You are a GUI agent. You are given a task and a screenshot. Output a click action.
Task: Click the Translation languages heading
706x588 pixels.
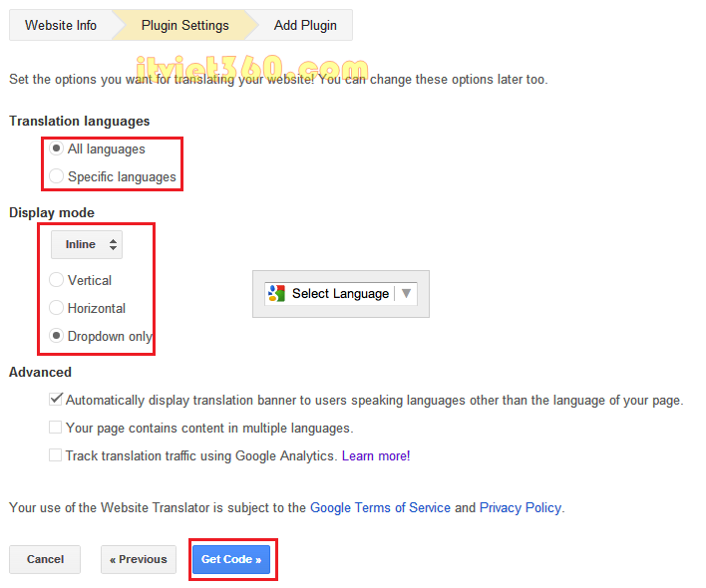click(79, 121)
